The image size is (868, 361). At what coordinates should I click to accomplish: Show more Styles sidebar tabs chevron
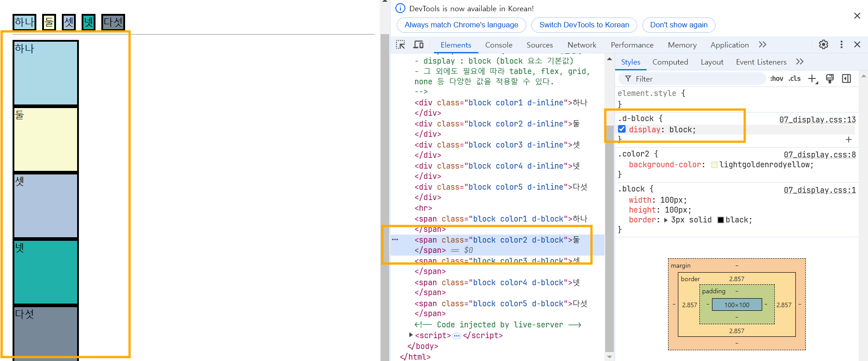pos(800,61)
